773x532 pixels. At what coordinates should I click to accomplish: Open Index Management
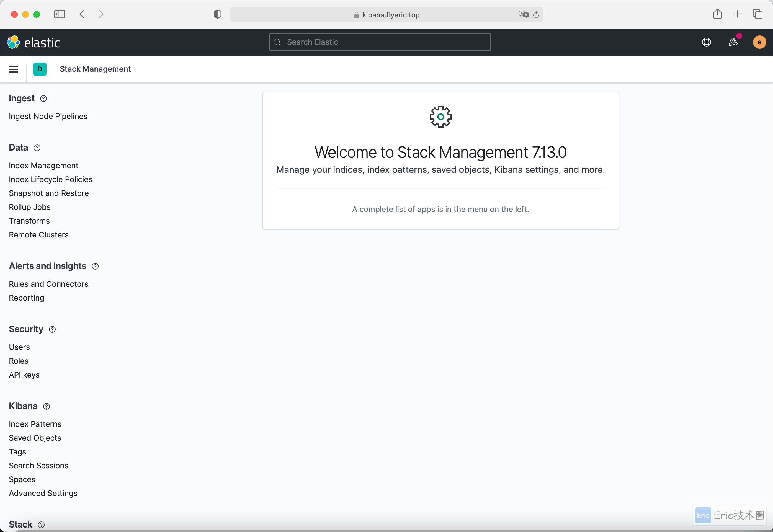(43, 166)
